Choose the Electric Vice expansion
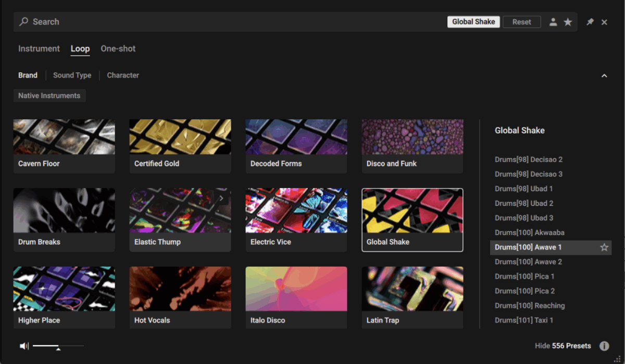 [x=296, y=220]
